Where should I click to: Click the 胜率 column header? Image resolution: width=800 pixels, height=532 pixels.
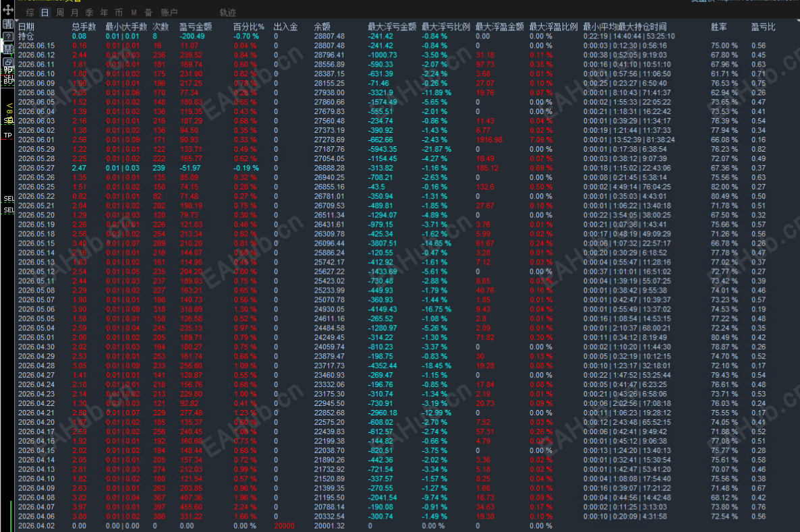[719, 26]
